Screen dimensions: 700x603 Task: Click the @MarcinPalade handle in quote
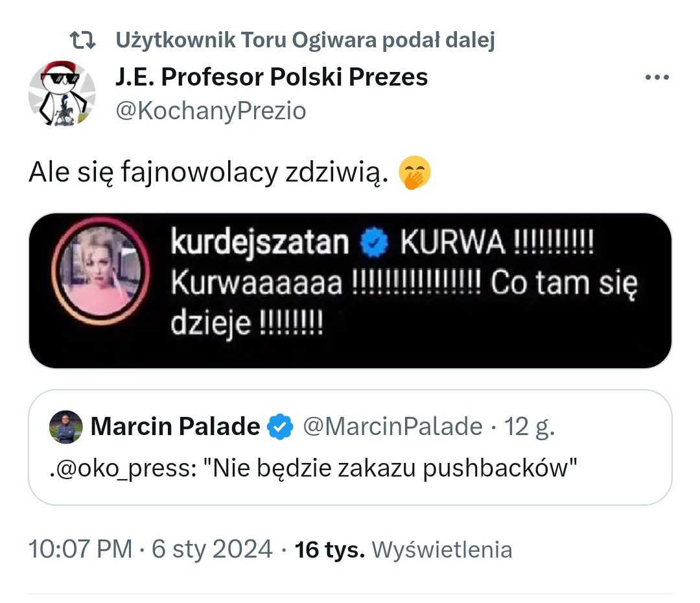pos(393,426)
